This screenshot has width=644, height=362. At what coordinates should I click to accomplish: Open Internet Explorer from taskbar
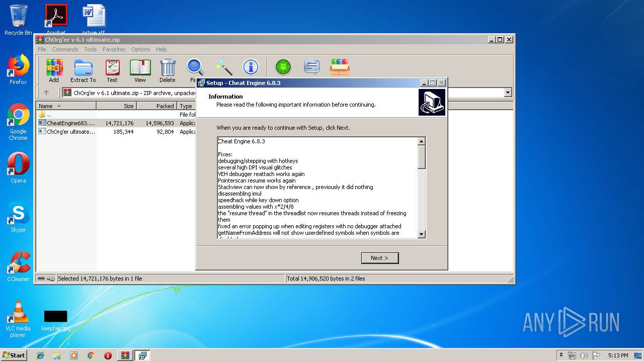[40, 355]
